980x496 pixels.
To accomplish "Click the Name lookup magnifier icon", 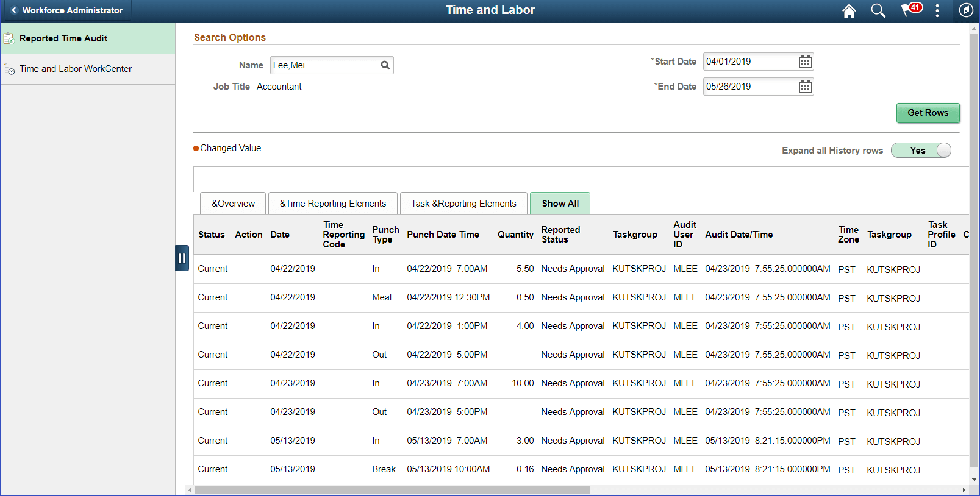I will tap(385, 65).
